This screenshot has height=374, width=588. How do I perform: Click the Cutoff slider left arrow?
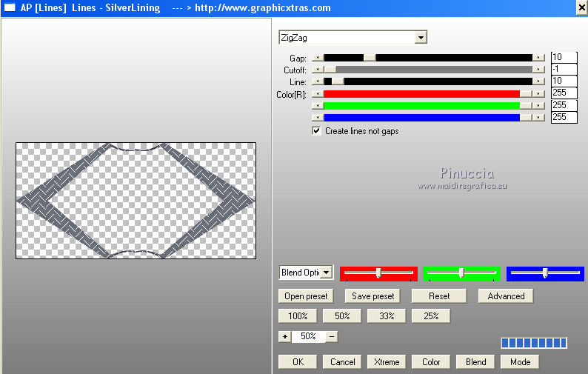318,70
